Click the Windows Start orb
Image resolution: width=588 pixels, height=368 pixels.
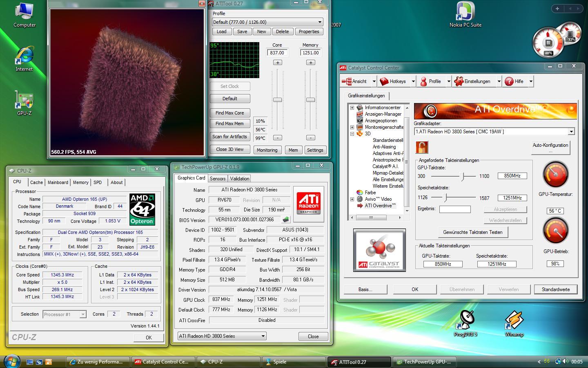pyautogui.click(x=11, y=361)
